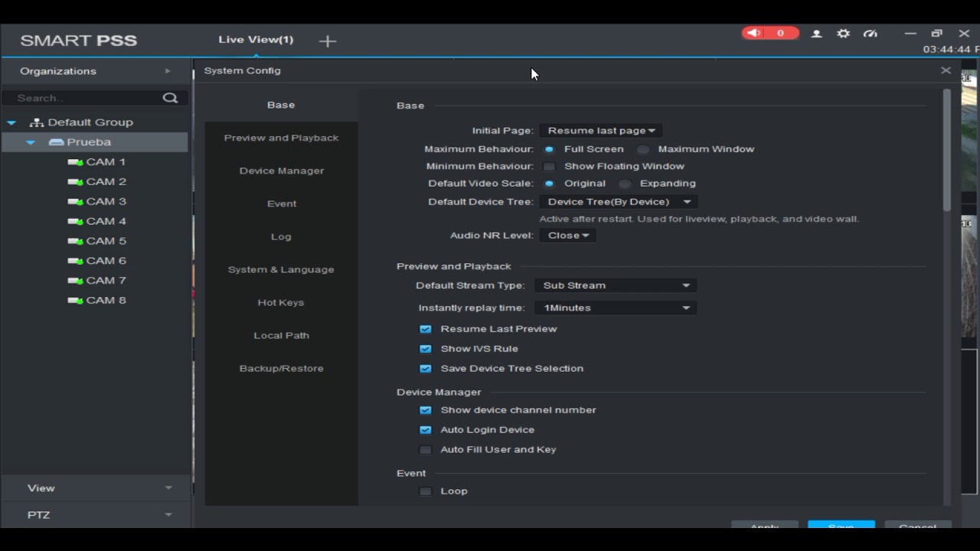Click the System Config vertical scrollbar

pyautogui.click(x=947, y=150)
